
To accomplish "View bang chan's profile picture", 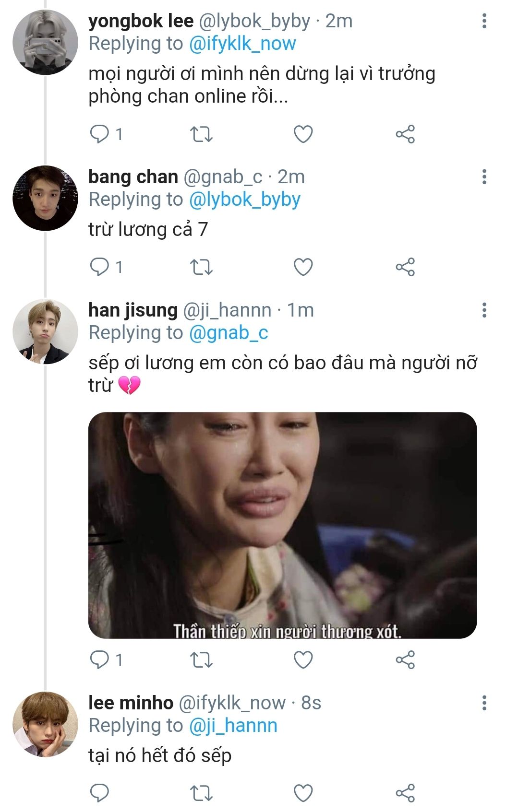I will click(x=45, y=198).
